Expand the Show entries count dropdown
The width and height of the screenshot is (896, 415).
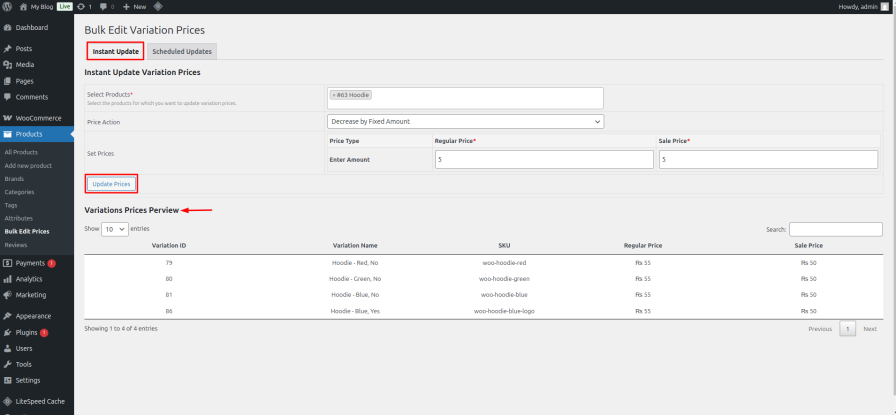point(115,229)
